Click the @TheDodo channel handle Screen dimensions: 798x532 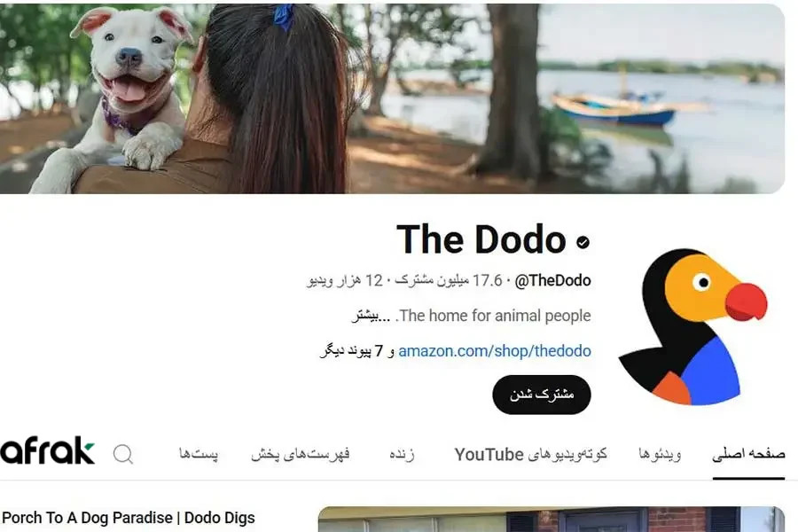click(552, 280)
